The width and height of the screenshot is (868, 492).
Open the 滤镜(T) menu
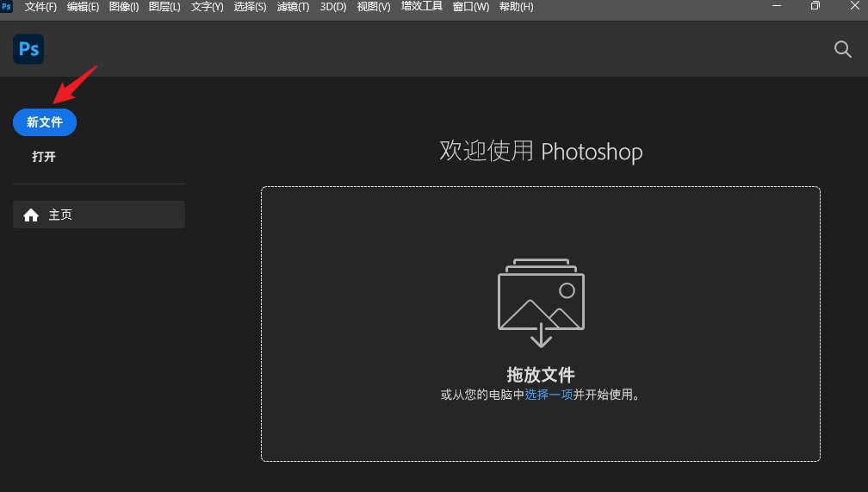click(293, 7)
